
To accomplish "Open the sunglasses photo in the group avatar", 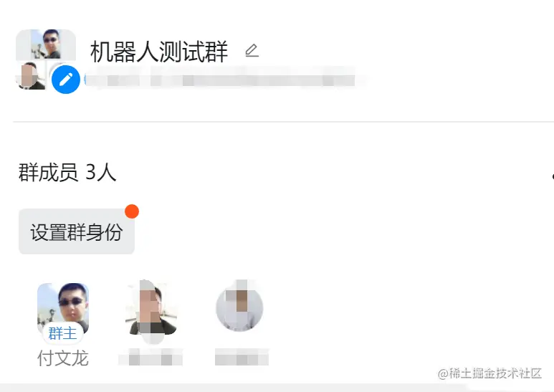I will coord(46,44).
